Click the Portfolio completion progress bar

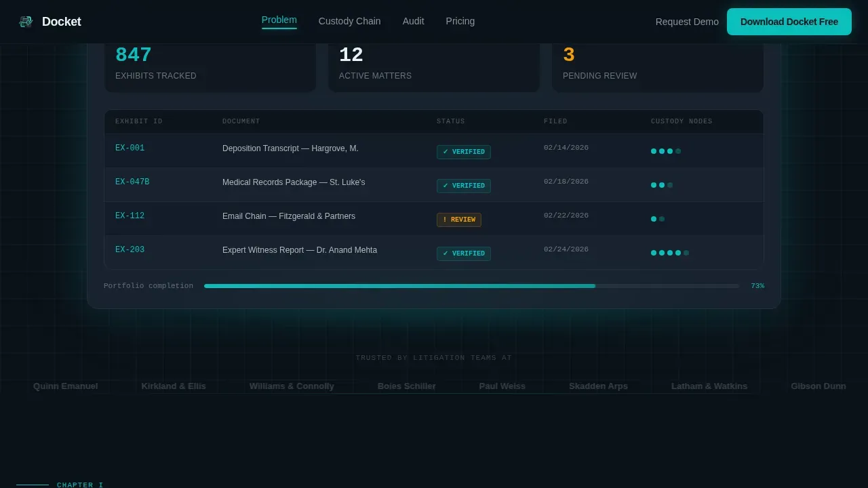point(471,286)
